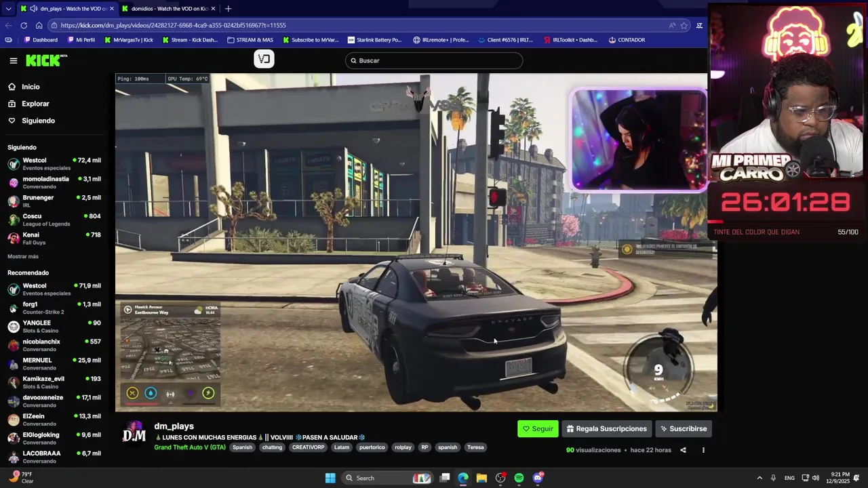Open Brunenger IRL channel
The image size is (868, 488).
pos(54,201)
